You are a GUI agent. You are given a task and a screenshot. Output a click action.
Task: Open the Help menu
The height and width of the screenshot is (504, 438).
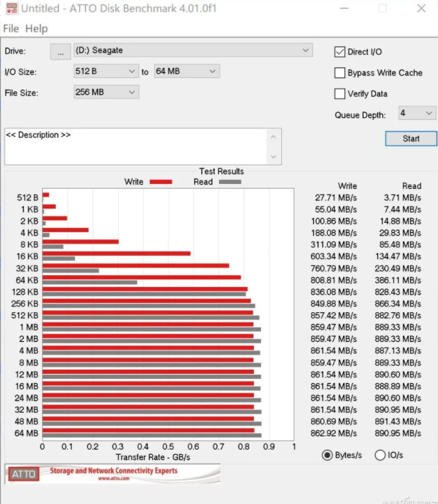point(36,29)
